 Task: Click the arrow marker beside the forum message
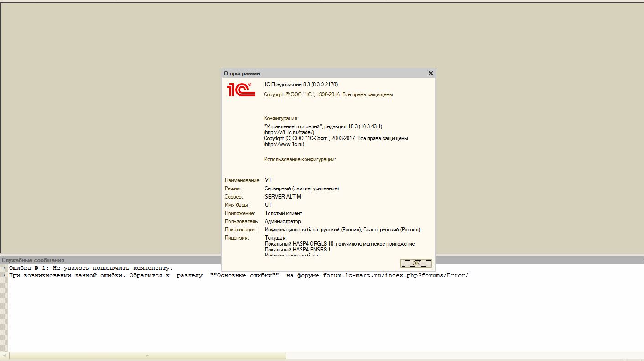[x=4, y=276]
